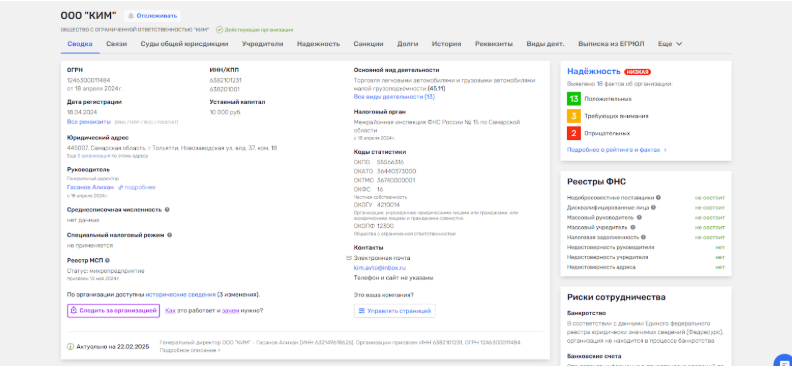Click help icon beside Массовый руководитель
Viewport: 792px width, 372px height.
point(639,217)
